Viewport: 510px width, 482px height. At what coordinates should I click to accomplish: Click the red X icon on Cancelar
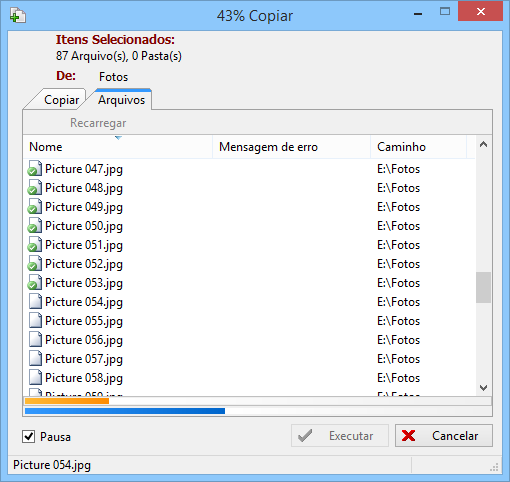[408, 436]
